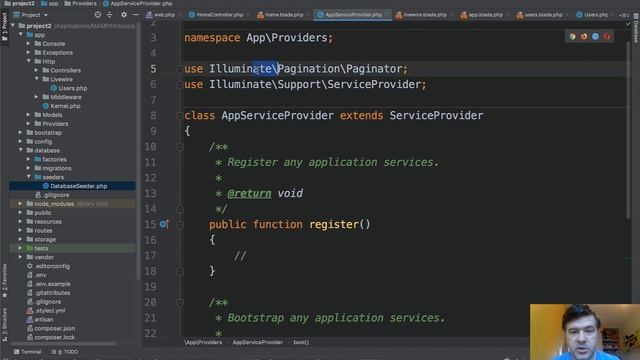
Task: Switch to Users.php editor tab
Action: coord(592,15)
